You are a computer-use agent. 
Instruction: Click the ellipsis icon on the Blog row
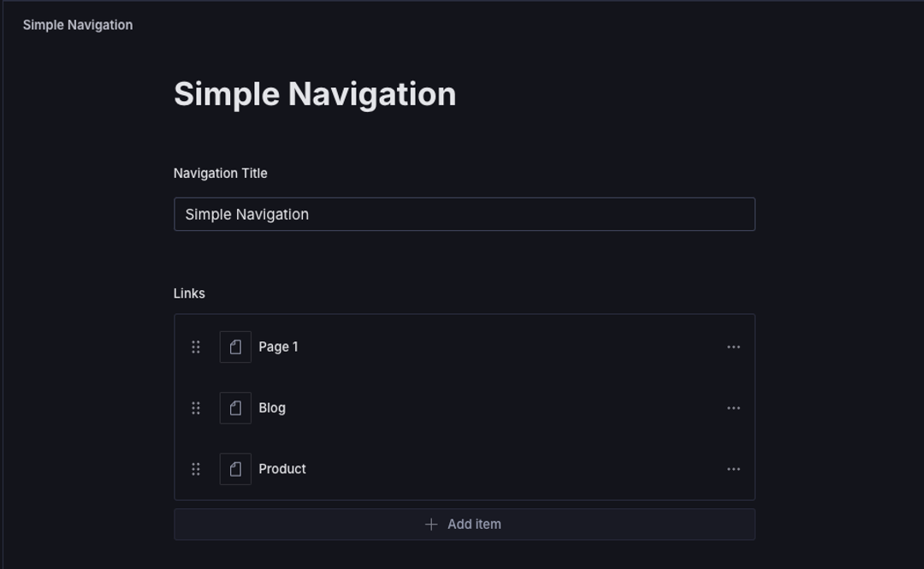click(733, 407)
